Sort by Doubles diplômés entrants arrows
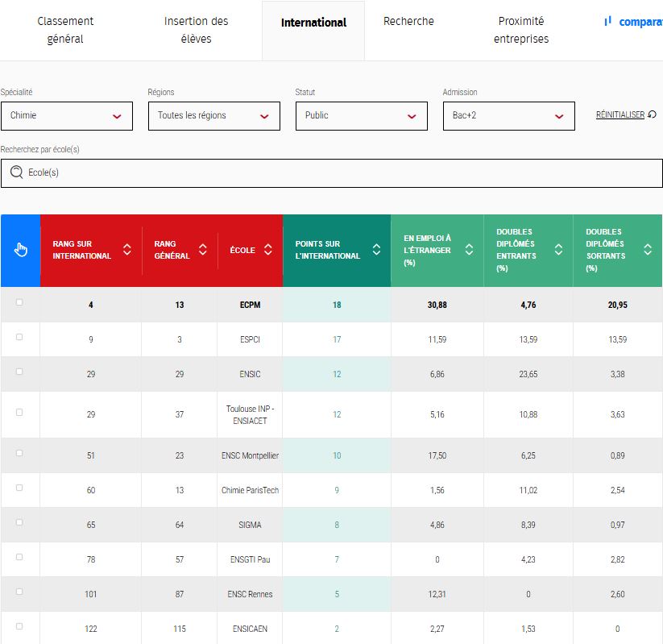663x644 pixels. pyautogui.click(x=558, y=250)
